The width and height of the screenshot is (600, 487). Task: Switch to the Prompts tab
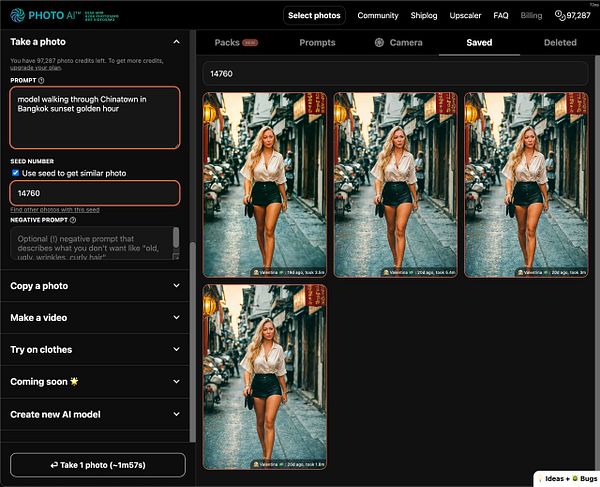coord(317,42)
